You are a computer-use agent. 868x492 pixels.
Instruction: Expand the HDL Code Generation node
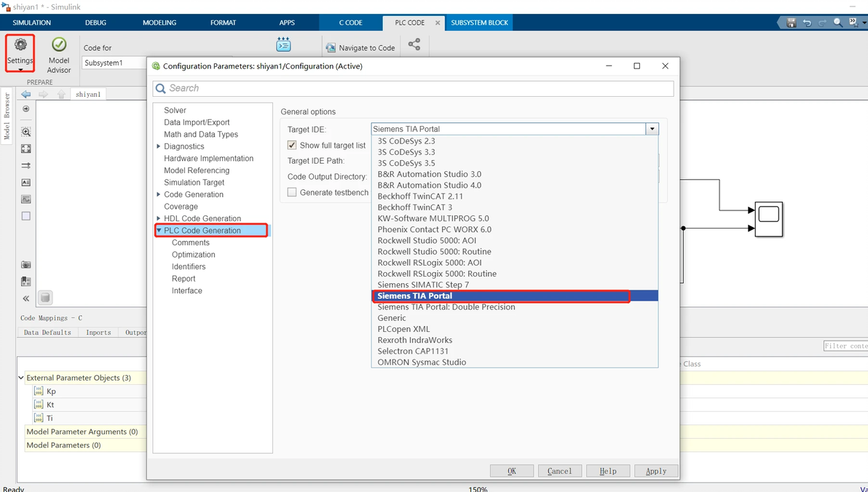point(158,218)
